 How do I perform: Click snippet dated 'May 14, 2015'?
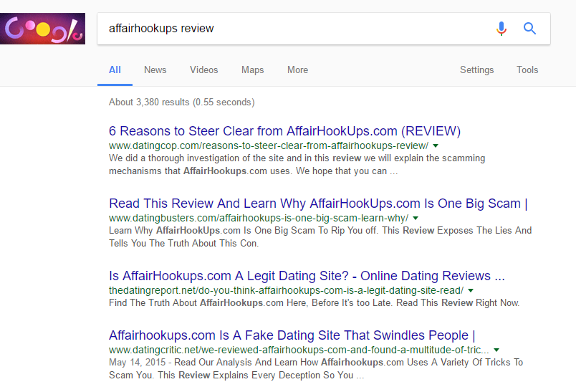point(316,369)
